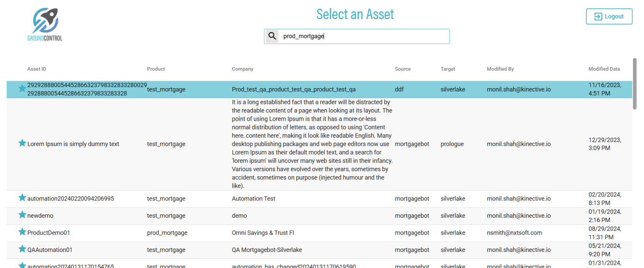Toggle favorite star for newdemo asset
This screenshot has height=268, width=644.
tap(22, 215)
